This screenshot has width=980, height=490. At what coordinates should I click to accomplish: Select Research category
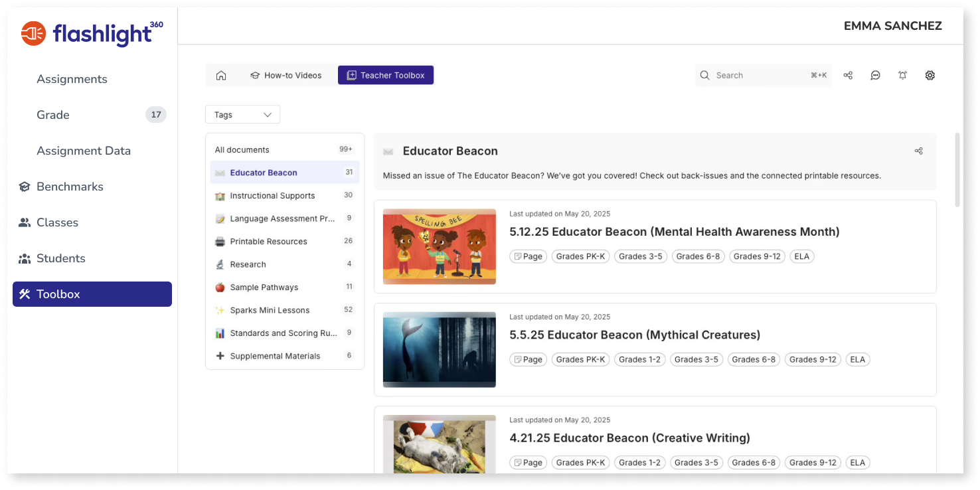tap(285, 264)
